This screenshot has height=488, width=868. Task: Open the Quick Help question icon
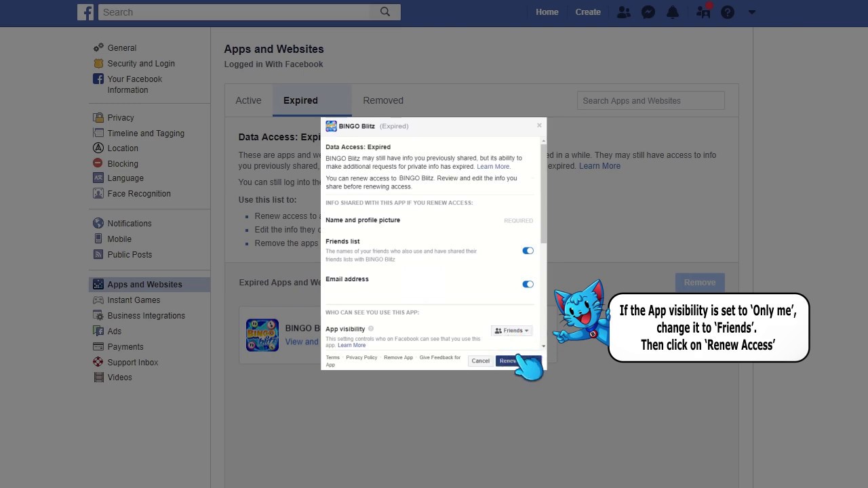(728, 12)
